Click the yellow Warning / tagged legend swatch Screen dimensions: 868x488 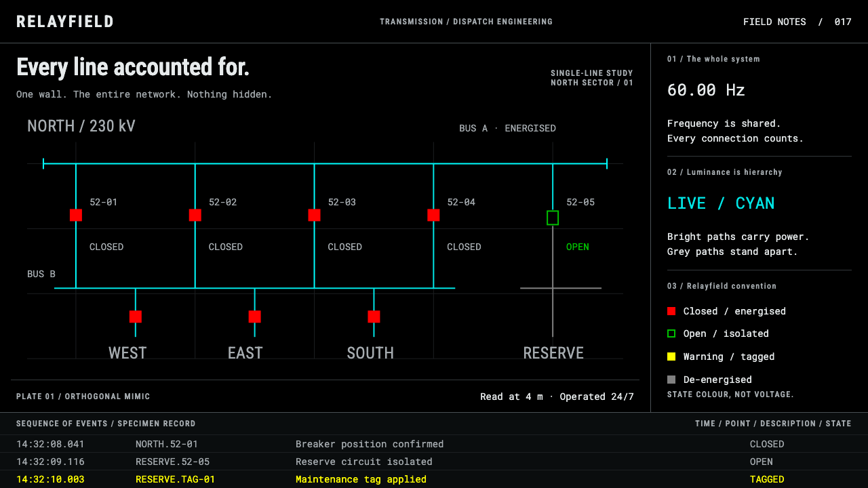click(671, 357)
